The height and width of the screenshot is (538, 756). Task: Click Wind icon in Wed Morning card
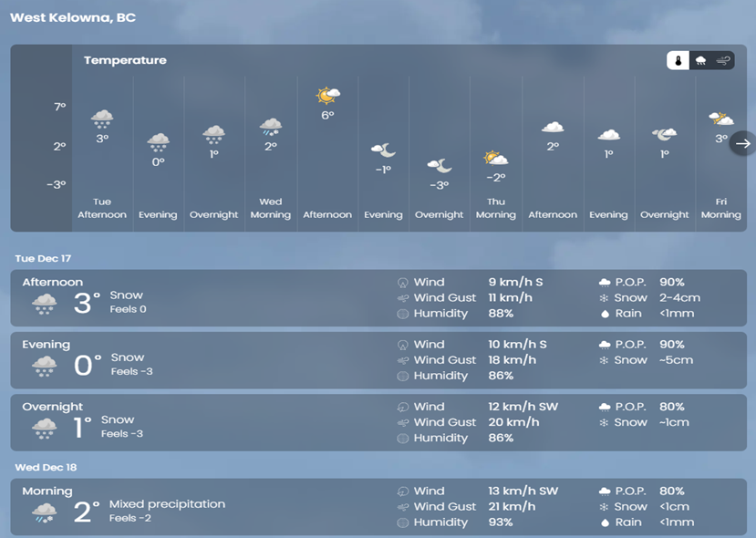[402, 491]
